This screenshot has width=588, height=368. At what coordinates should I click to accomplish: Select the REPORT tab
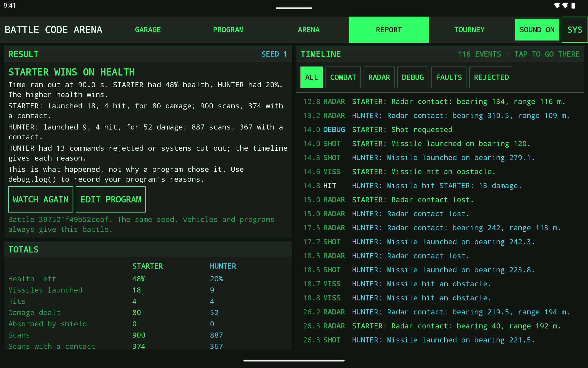click(x=389, y=30)
